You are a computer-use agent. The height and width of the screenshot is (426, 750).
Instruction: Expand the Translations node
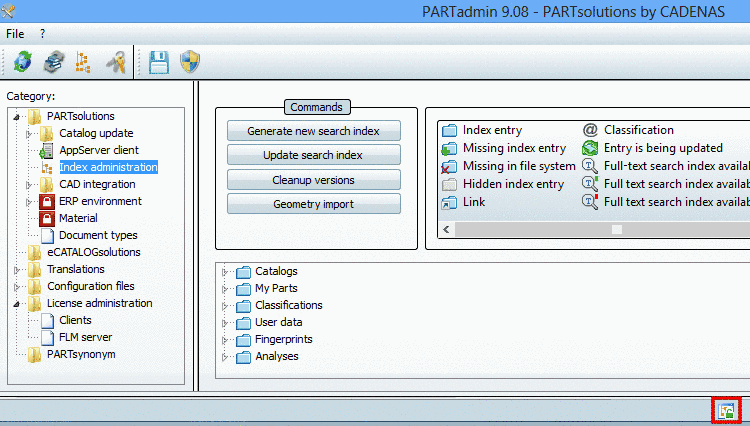(17, 270)
